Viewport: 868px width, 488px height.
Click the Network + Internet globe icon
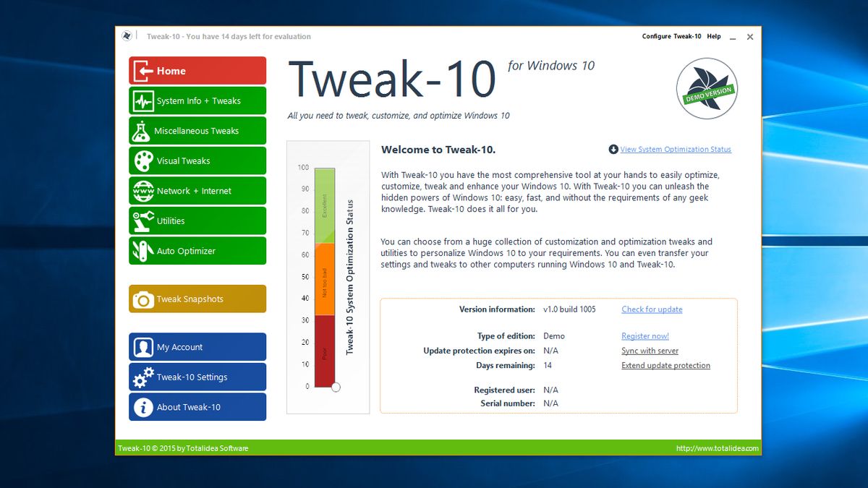(x=143, y=191)
